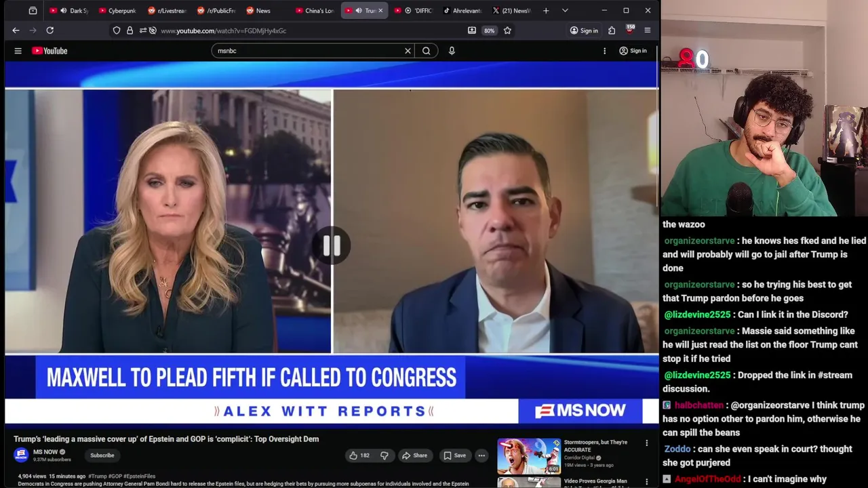Sign in to the browser account toolbar button

584,30
